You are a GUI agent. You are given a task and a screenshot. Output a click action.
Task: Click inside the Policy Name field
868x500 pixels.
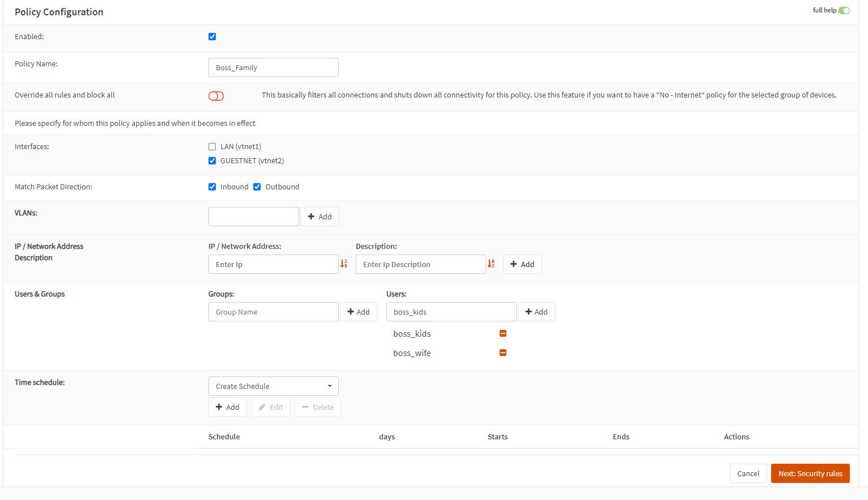click(273, 67)
